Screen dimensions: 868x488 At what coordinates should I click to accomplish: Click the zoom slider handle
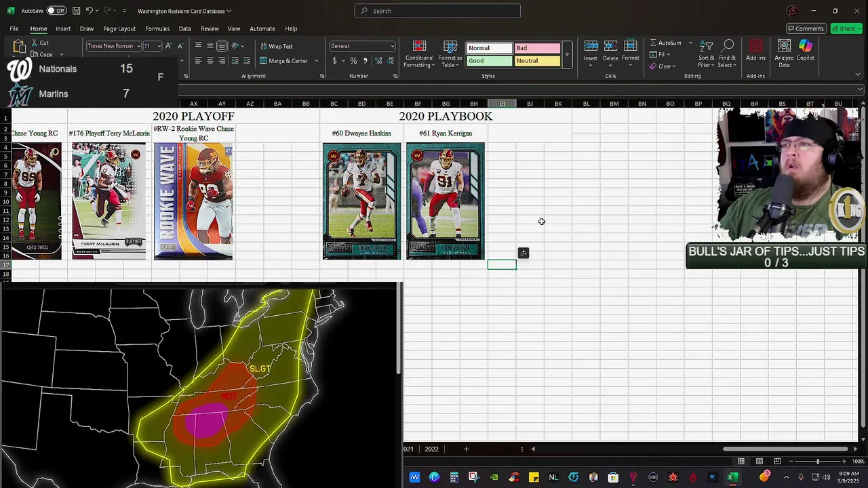pos(817,462)
